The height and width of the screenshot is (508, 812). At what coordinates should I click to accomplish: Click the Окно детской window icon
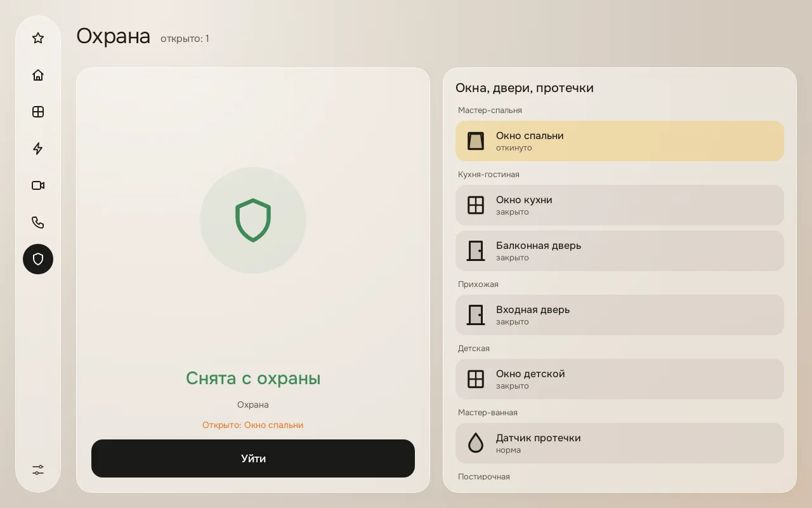[x=476, y=379]
